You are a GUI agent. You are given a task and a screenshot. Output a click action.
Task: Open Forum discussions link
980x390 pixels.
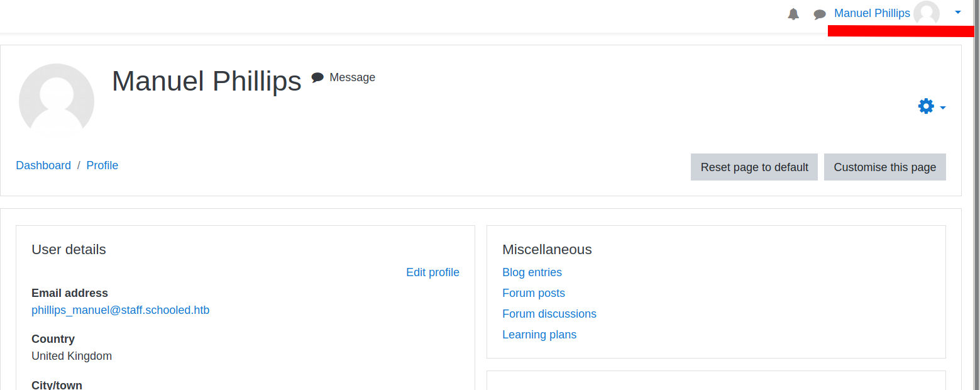[549, 314]
